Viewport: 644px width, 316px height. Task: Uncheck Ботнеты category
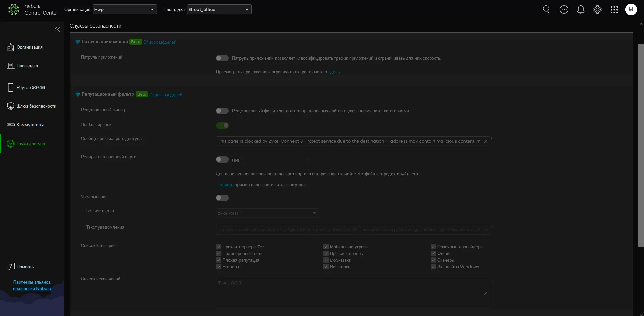point(219,267)
